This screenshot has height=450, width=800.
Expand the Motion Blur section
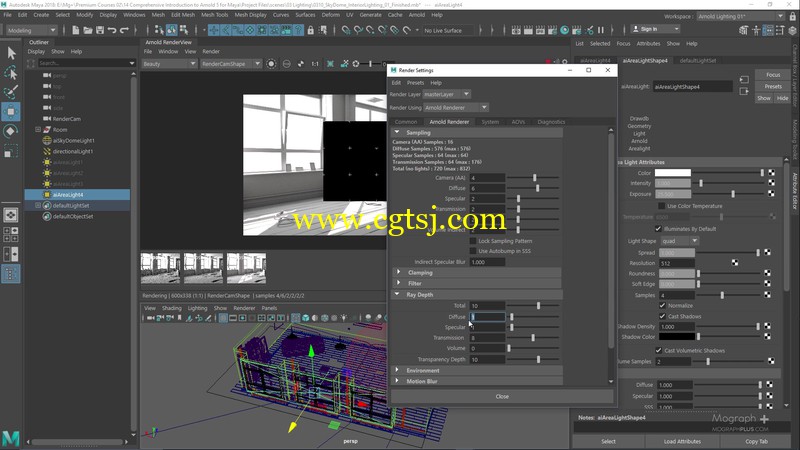tap(398, 381)
